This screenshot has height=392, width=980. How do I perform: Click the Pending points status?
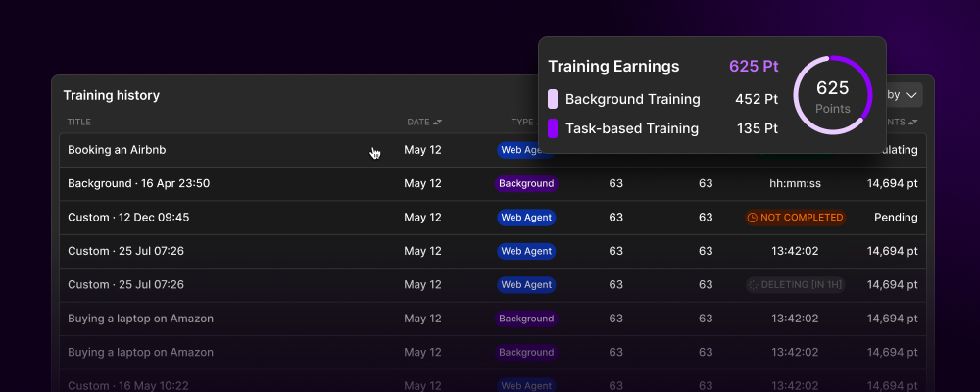pyautogui.click(x=896, y=218)
